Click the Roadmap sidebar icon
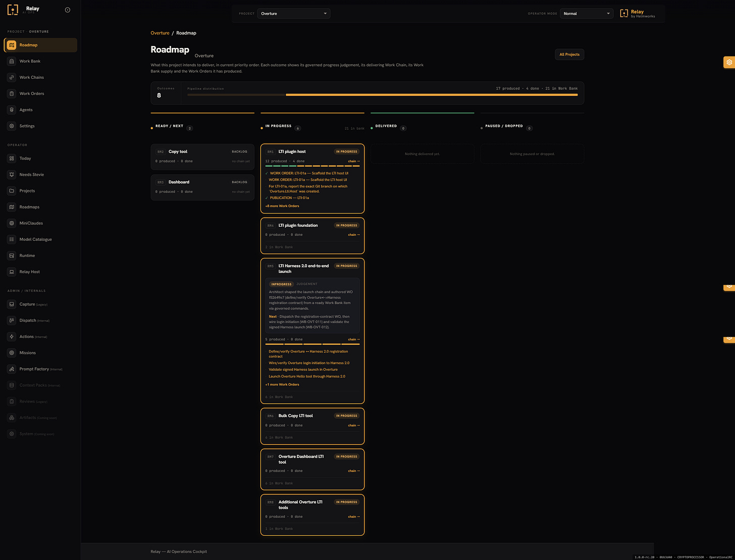The width and height of the screenshot is (735, 560). 12,45
